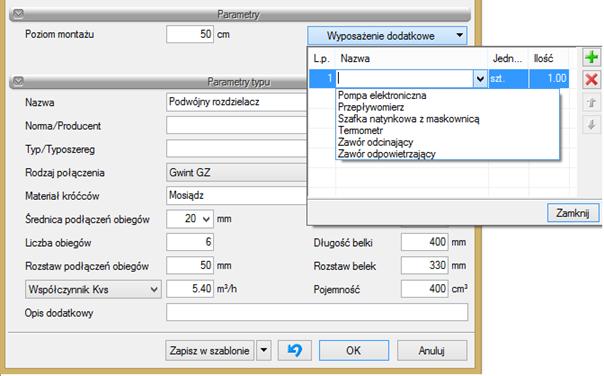Screen dimensions: 604x376
Task: Delete equipment row with red X
Action: (x=591, y=80)
